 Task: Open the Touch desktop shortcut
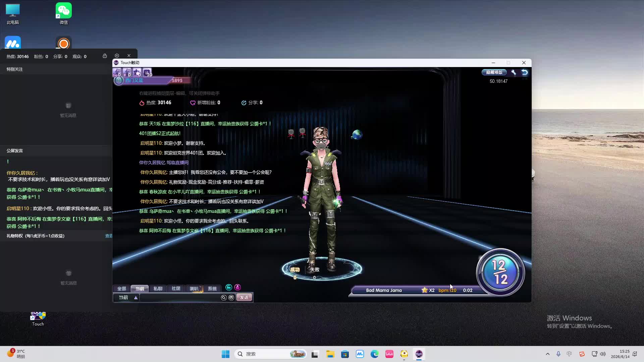(x=38, y=318)
